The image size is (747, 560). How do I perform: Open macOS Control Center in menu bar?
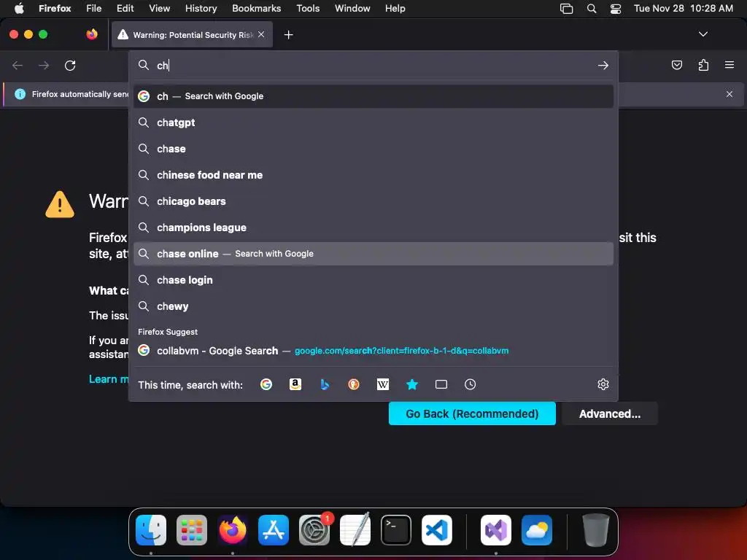point(616,8)
